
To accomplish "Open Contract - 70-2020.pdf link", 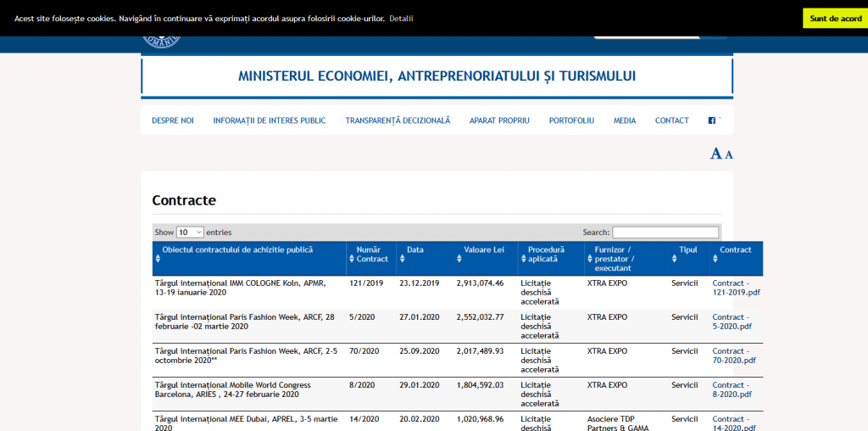I will pos(733,355).
